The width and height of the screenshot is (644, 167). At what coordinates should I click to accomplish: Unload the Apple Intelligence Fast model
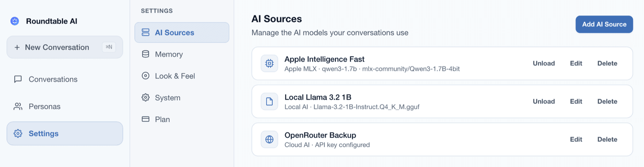click(x=544, y=64)
